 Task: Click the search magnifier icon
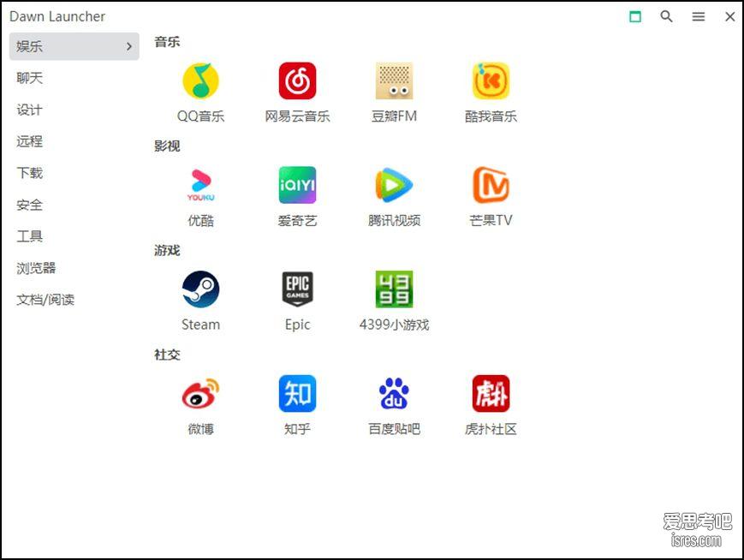click(x=667, y=16)
